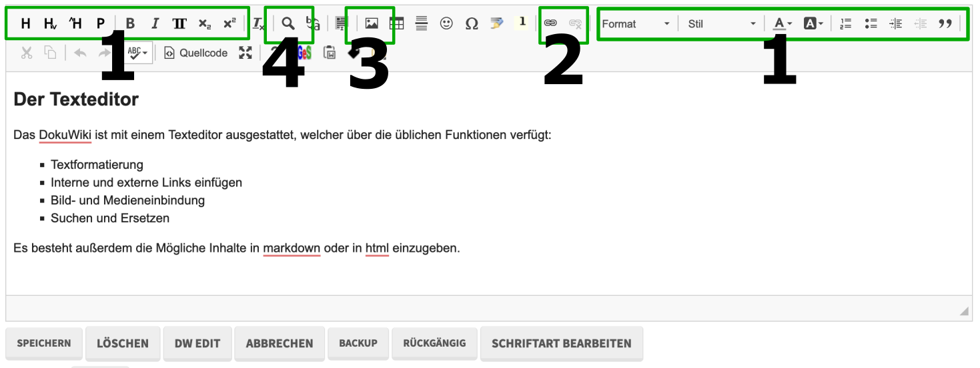Toggle subscript formatting
The width and height of the screenshot is (980, 368).
pos(205,23)
